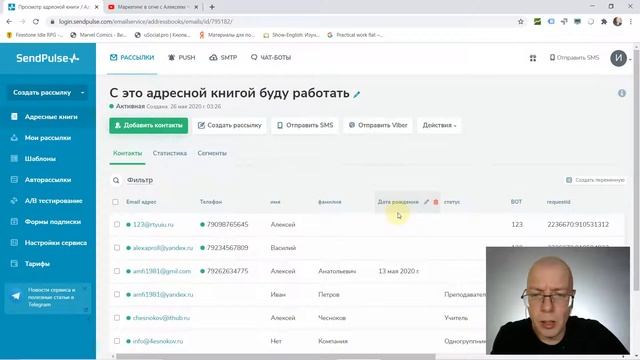Click Отправить SMS button under title

pos(305,125)
